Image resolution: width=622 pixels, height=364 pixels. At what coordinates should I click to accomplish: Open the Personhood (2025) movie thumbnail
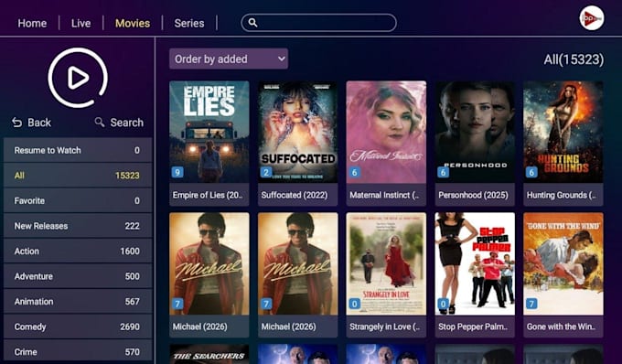pos(475,144)
